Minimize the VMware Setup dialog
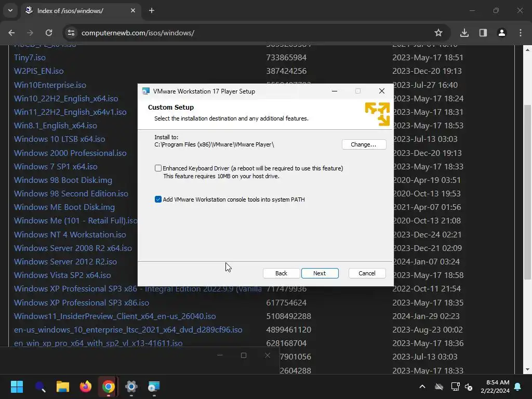The image size is (532, 399). (x=335, y=91)
